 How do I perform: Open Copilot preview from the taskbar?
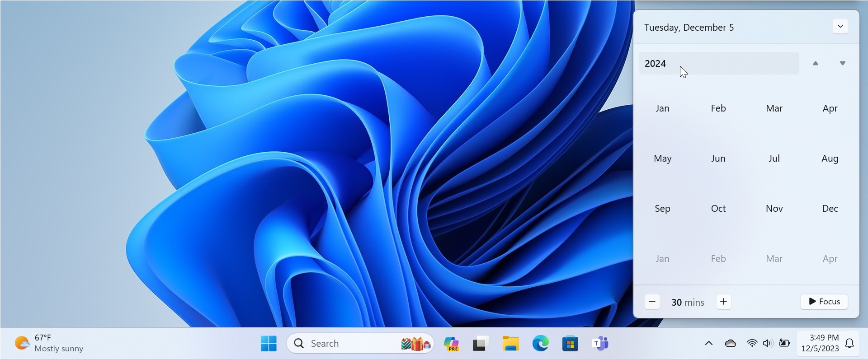point(451,344)
